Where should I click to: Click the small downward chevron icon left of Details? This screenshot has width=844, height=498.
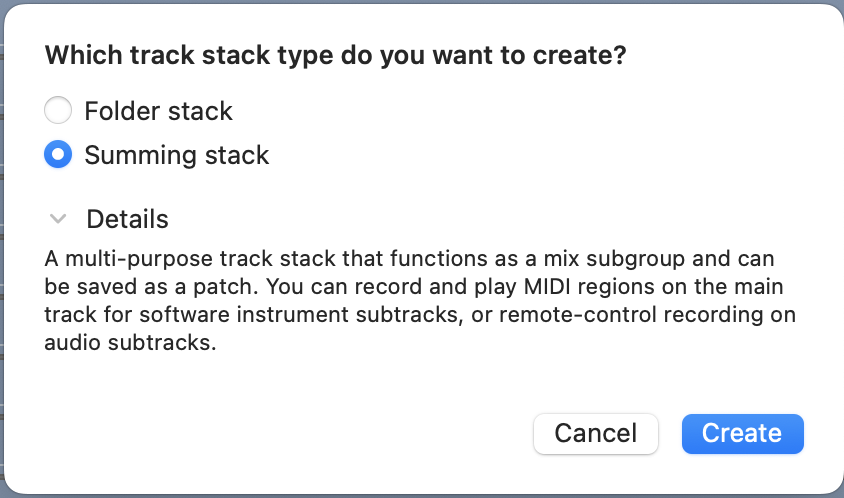59,219
